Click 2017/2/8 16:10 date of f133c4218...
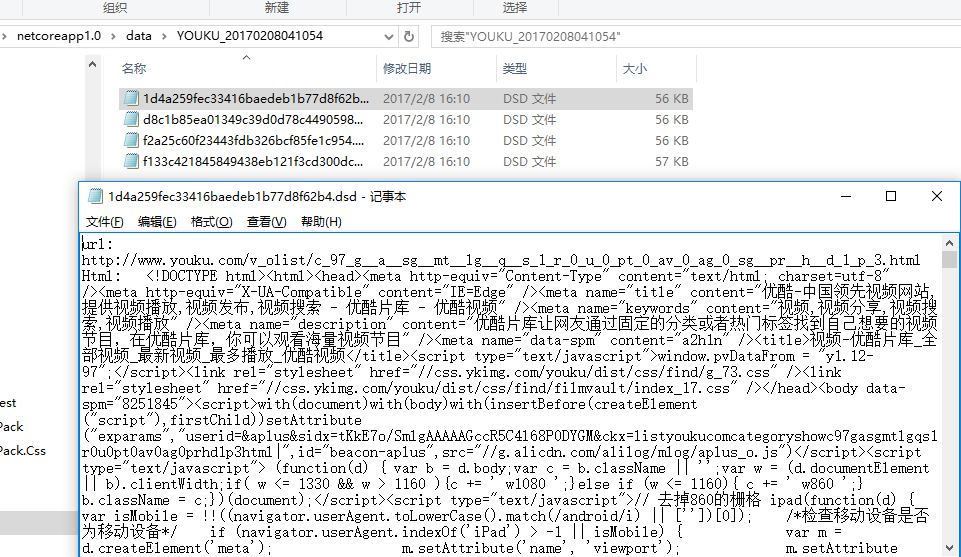The width and height of the screenshot is (961, 557). coord(427,161)
